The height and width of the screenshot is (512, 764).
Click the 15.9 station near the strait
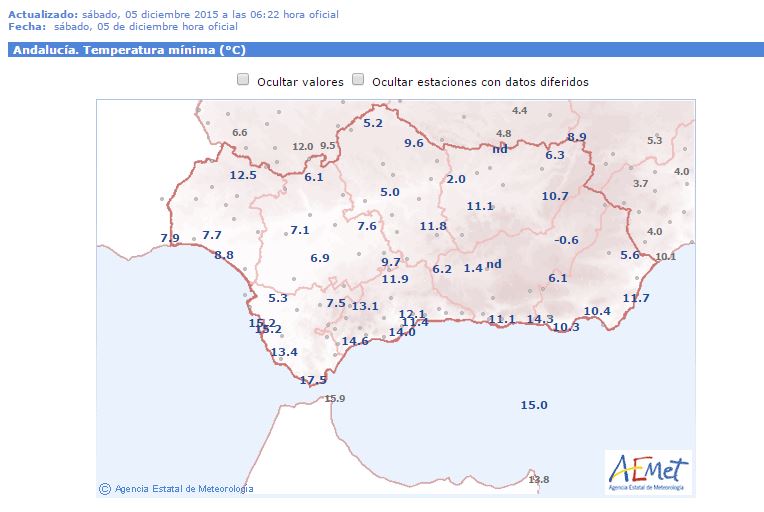point(334,399)
